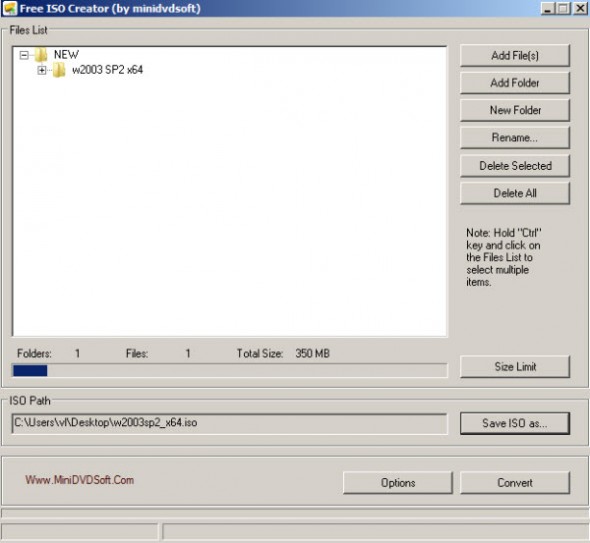This screenshot has height=543, width=590.
Task: Click the Add File(s) button
Action: (515, 56)
